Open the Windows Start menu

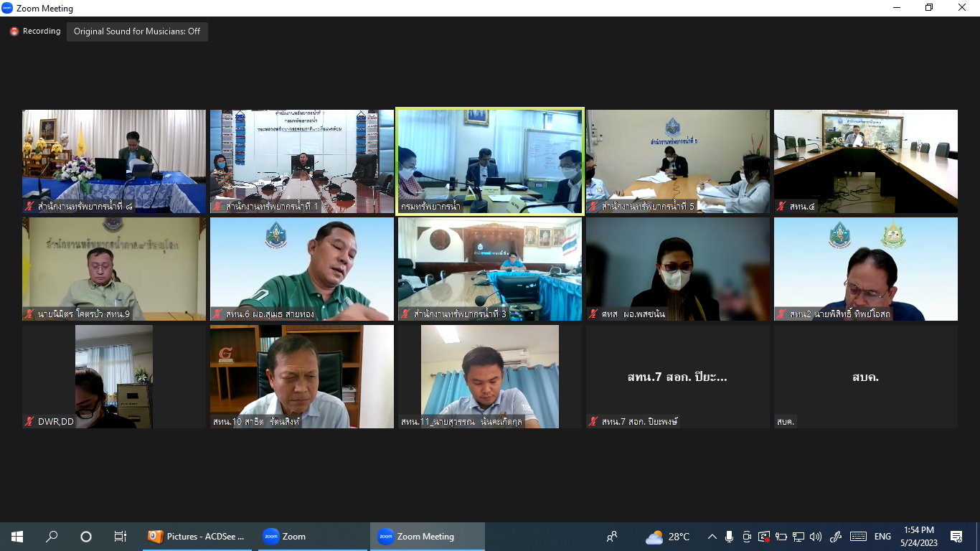point(17,537)
